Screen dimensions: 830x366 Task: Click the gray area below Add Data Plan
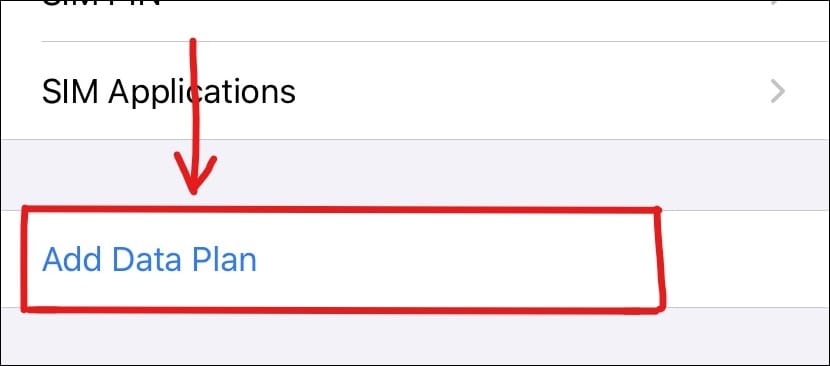coord(415,336)
